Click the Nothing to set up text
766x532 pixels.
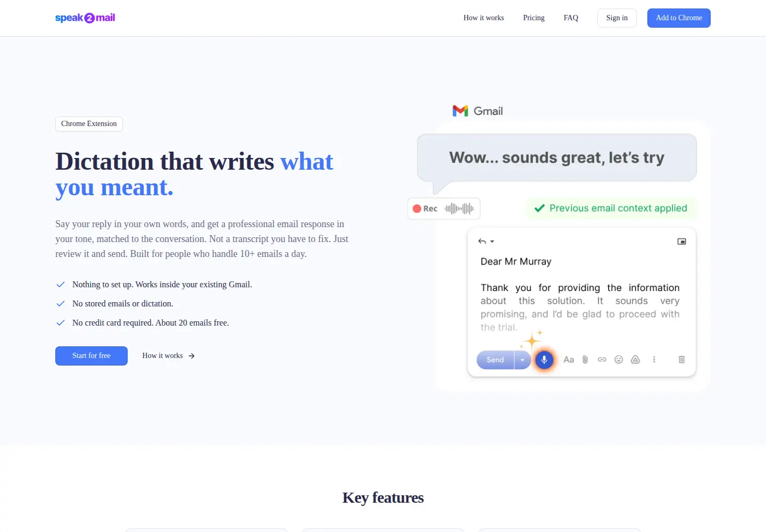162,285
